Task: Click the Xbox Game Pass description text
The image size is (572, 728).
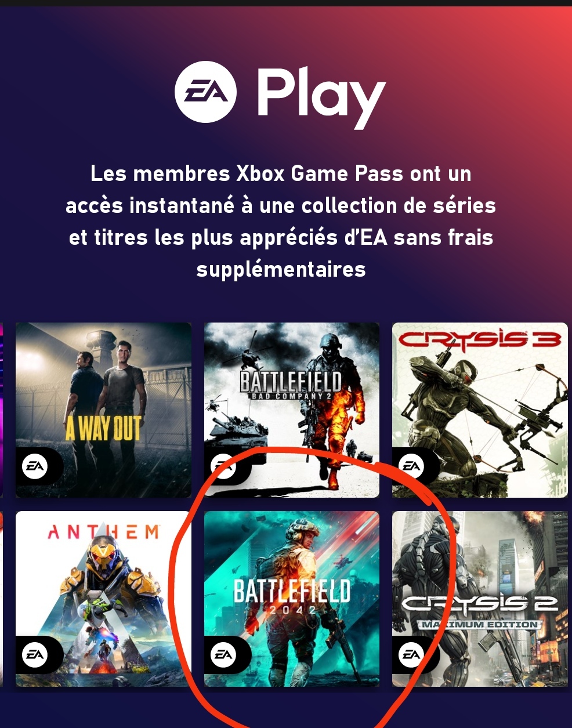Action: [x=281, y=221]
